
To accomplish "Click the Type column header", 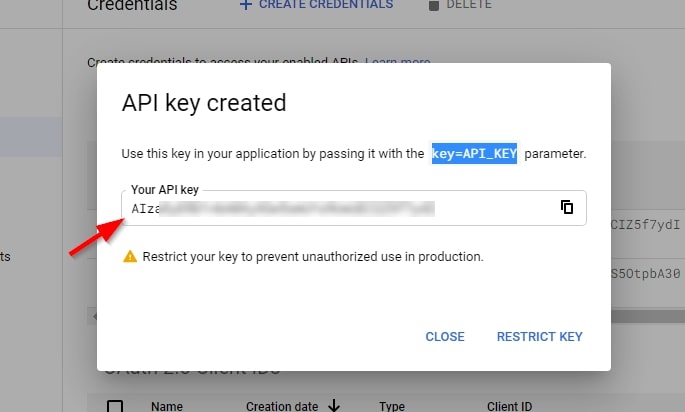I will coord(391,407).
